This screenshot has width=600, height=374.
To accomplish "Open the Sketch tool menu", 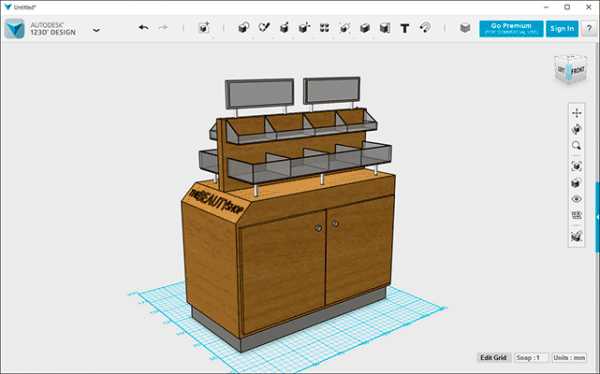I will tap(264, 28).
